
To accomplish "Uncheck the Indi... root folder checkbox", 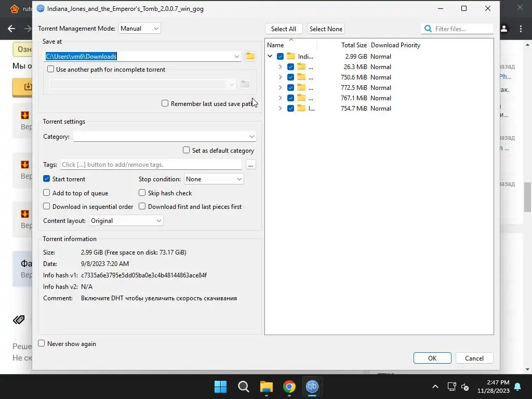I will (280, 56).
